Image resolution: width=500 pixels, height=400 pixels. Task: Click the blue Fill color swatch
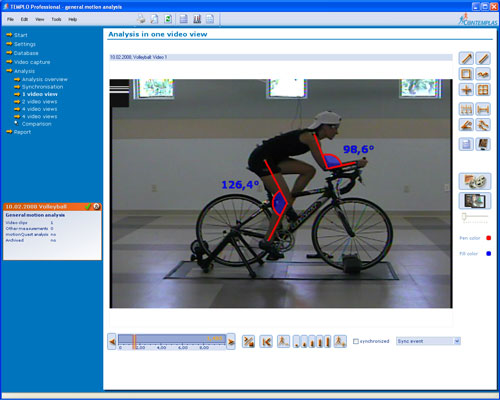(x=489, y=254)
